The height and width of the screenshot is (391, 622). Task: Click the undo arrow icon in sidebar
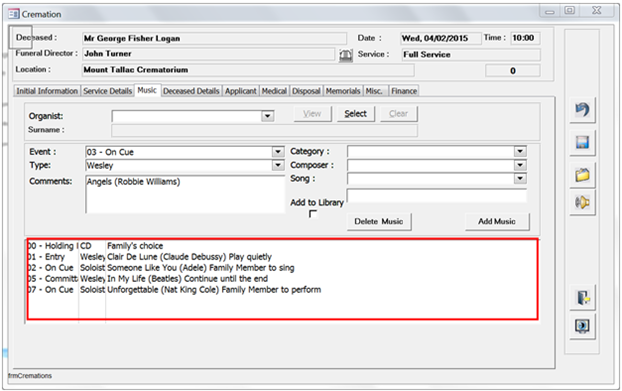(582, 110)
